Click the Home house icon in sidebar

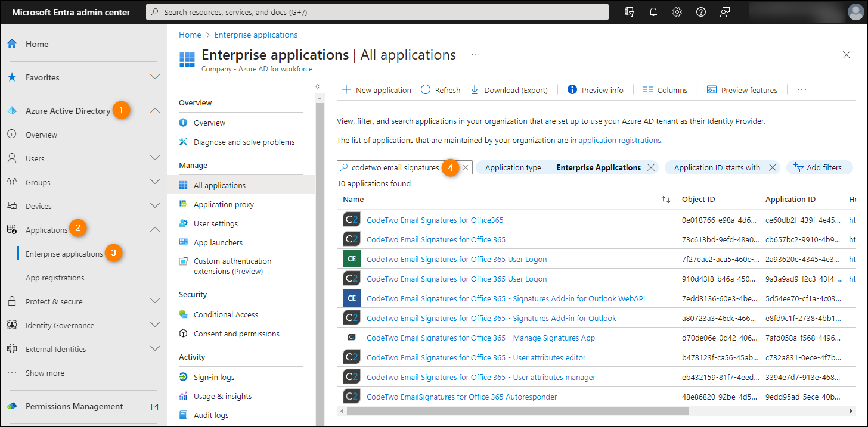[12, 44]
